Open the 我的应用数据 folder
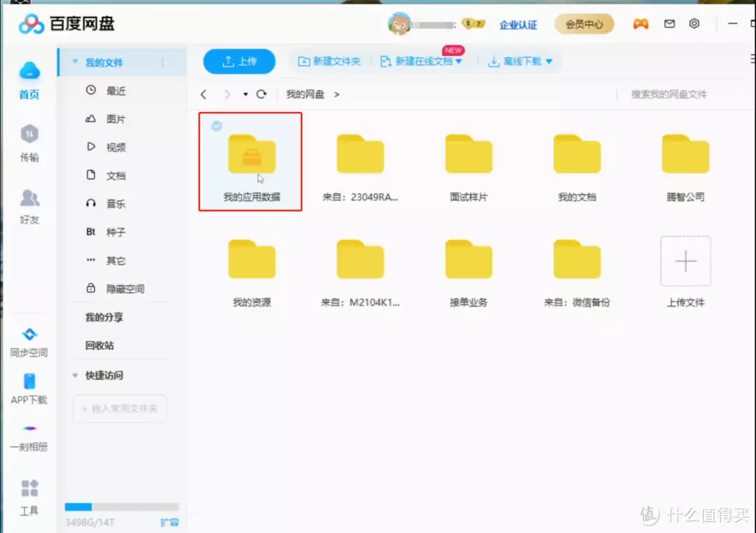 click(x=252, y=162)
